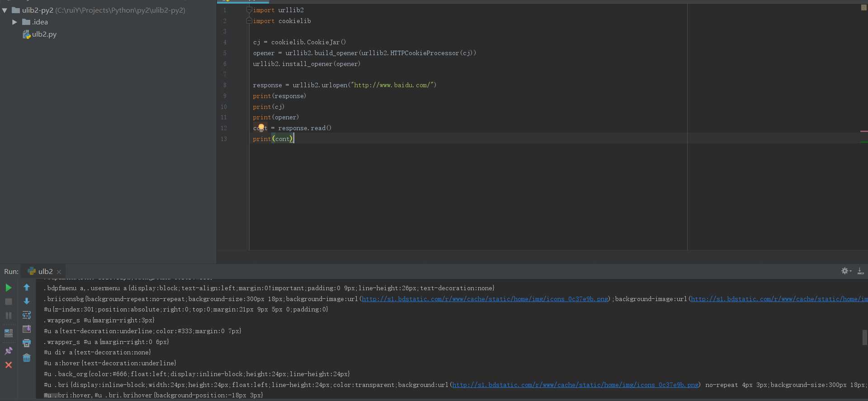Toggle scroll to end of output
This screenshot has width=868, height=401.
(x=27, y=329)
